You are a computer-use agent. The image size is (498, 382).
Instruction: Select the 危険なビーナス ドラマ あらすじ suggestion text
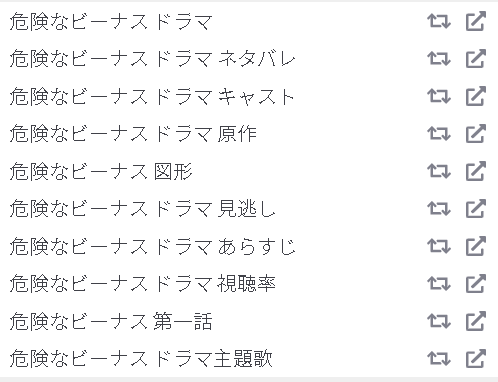tap(152, 246)
